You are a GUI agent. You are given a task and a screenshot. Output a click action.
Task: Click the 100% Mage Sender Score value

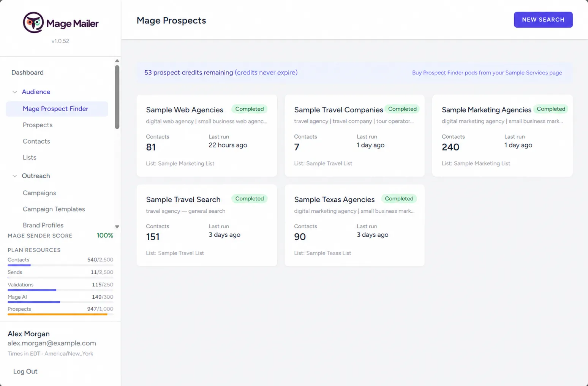[105, 236]
